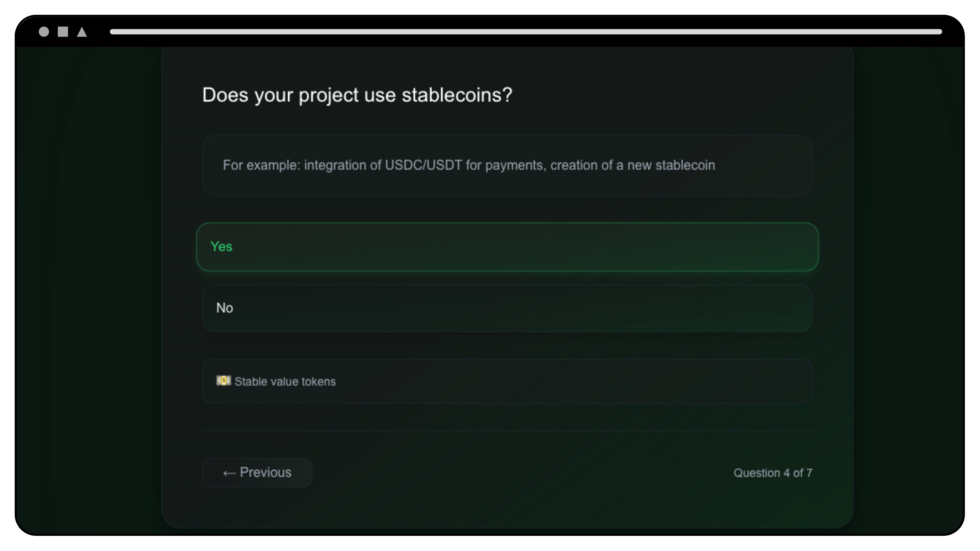Click the banknote emoji beside Stable value tokens
Image resolution: width=980 pixels, height=551 pixels.
(x=223, y=380)
